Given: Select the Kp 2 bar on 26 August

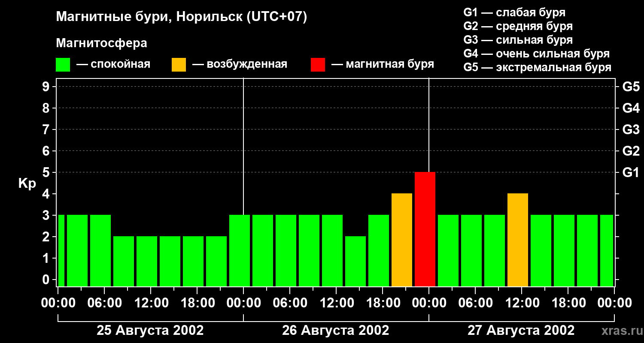Looking at the screenshot, I should 355,262.
